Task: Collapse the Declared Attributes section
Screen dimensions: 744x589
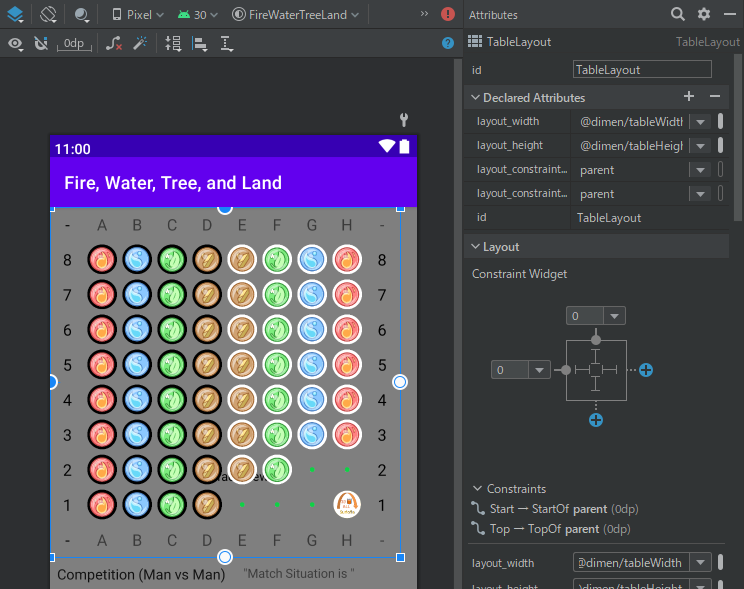Action: tap(474, 98)
